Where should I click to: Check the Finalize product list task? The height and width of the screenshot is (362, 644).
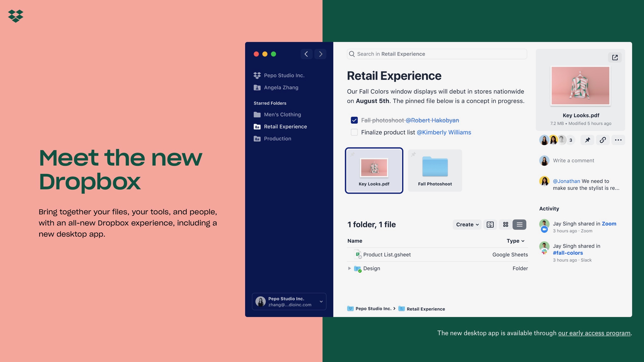click(354, 132)
